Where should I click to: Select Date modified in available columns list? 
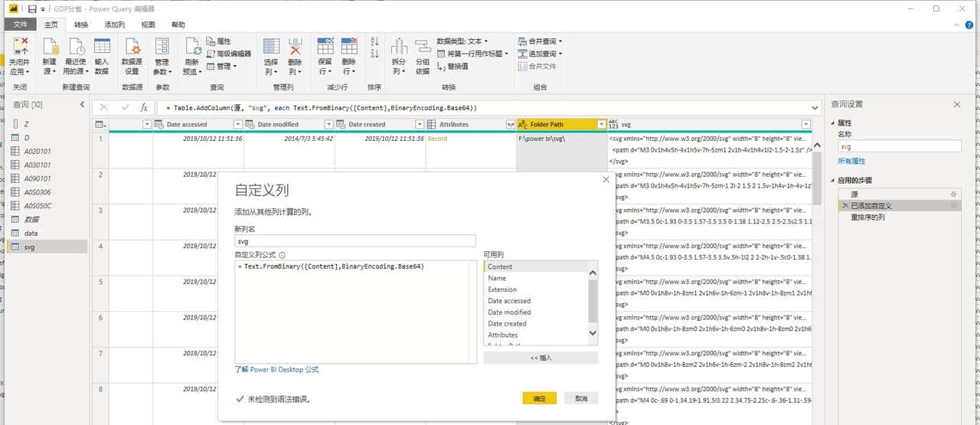tap(536, 312)
